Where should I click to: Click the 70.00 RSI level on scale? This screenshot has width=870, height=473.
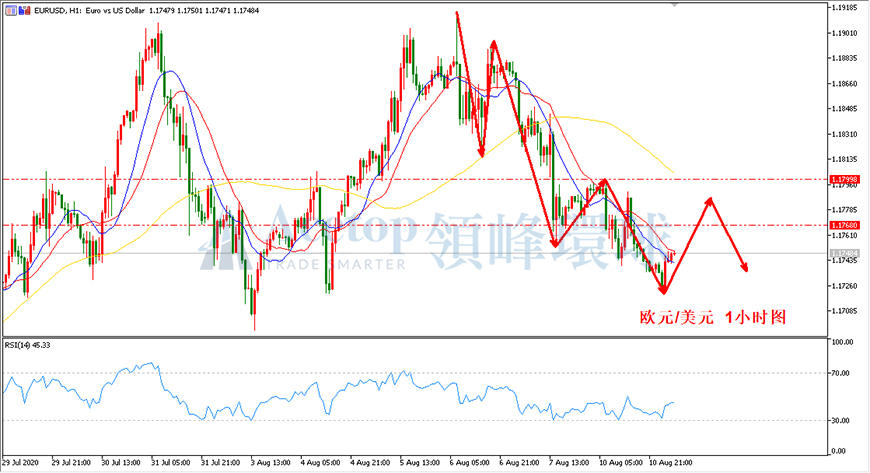pyautogui.click(x=841, y=373)
